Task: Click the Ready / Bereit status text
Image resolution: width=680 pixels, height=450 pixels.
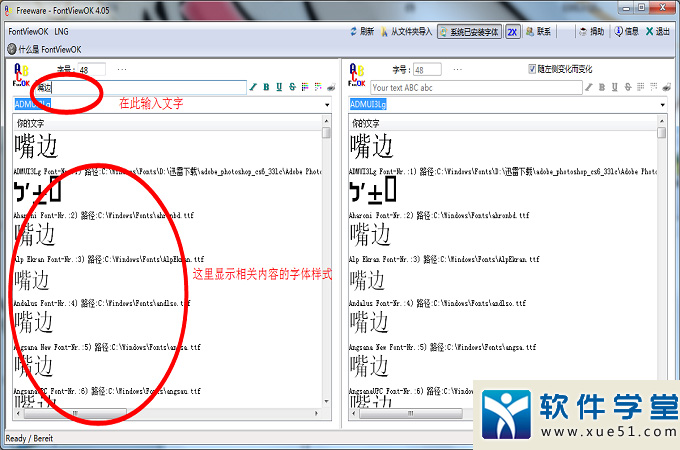Action: coord(29,438)
